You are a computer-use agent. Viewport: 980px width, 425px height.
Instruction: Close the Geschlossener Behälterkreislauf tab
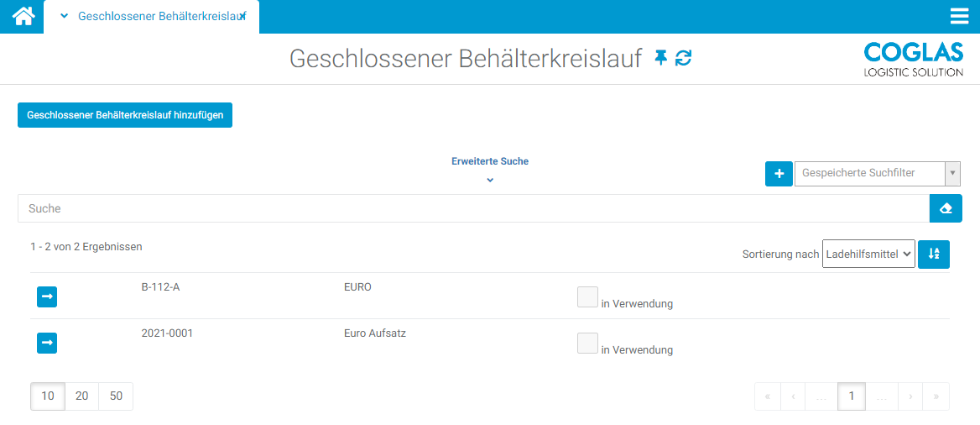point(243,16)
